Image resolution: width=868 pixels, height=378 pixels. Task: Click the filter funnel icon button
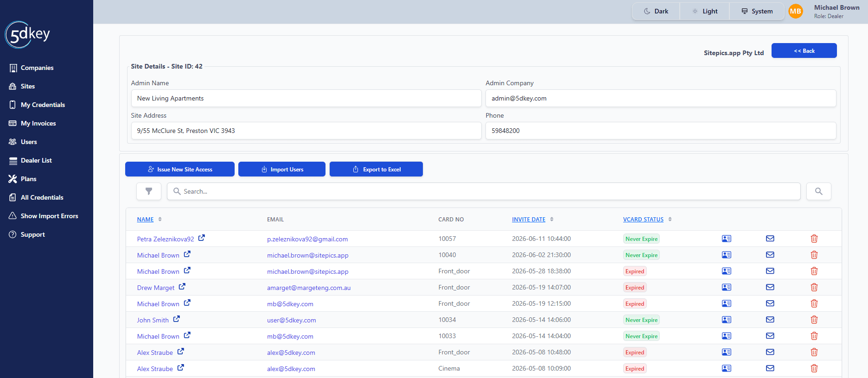tap(149, 191)
